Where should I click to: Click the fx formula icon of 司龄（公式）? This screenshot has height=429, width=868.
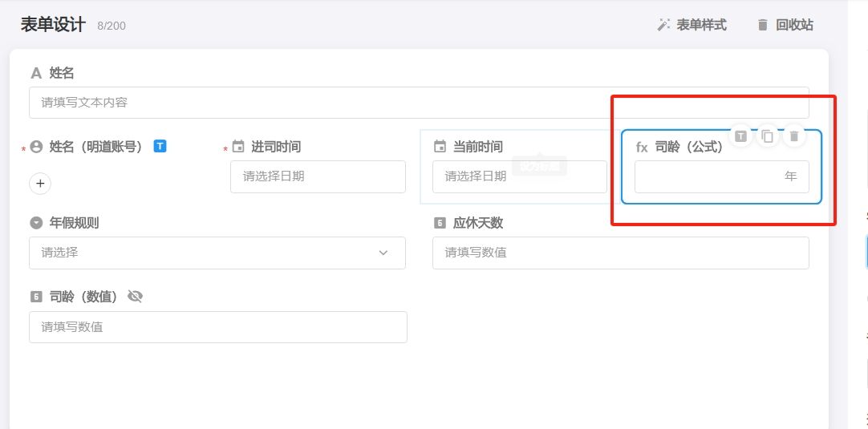click(x=642, y=148)
